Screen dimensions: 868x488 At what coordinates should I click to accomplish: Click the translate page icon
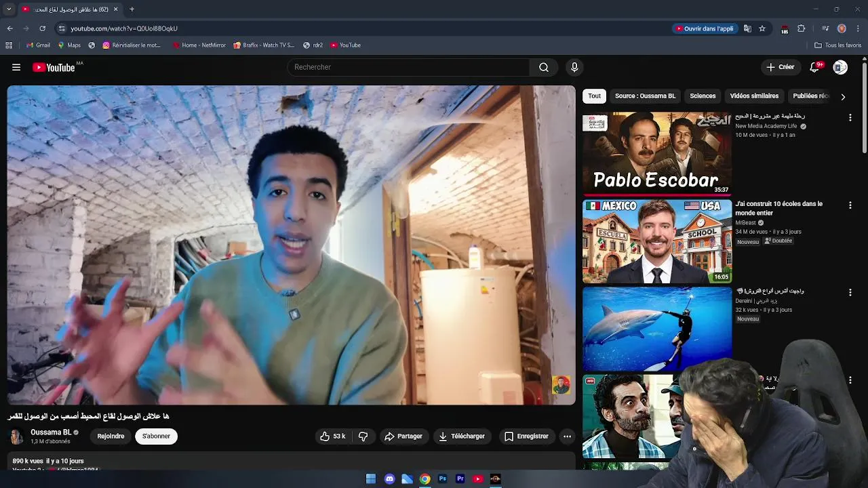pos(747,28)
